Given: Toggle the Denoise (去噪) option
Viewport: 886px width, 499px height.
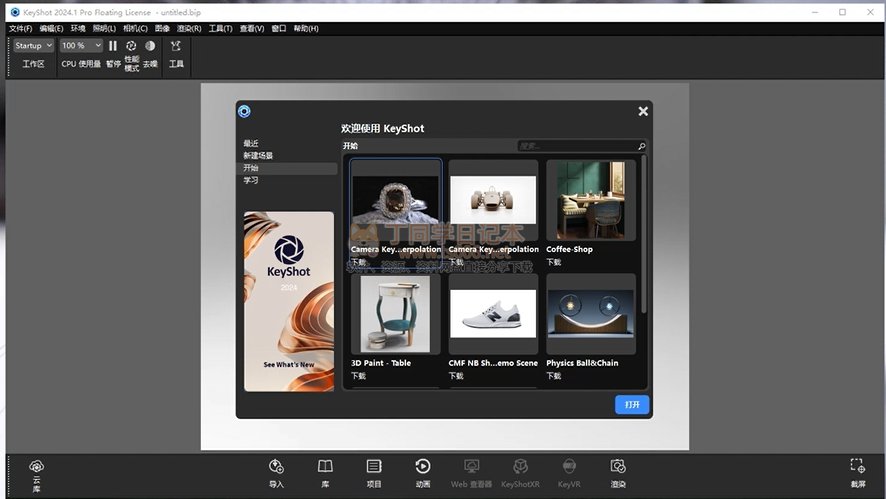Looking at the screenshot, I should tap(150, 46).
